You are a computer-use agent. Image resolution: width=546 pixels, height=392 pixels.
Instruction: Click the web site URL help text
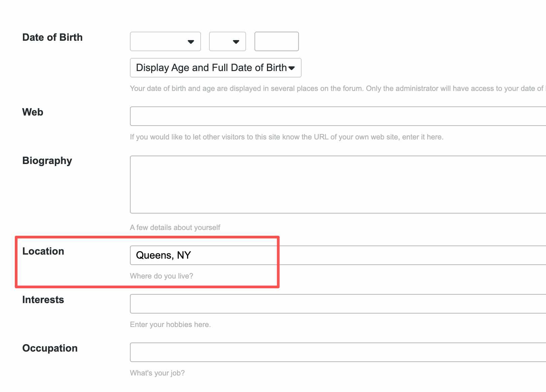coord(286,137)
